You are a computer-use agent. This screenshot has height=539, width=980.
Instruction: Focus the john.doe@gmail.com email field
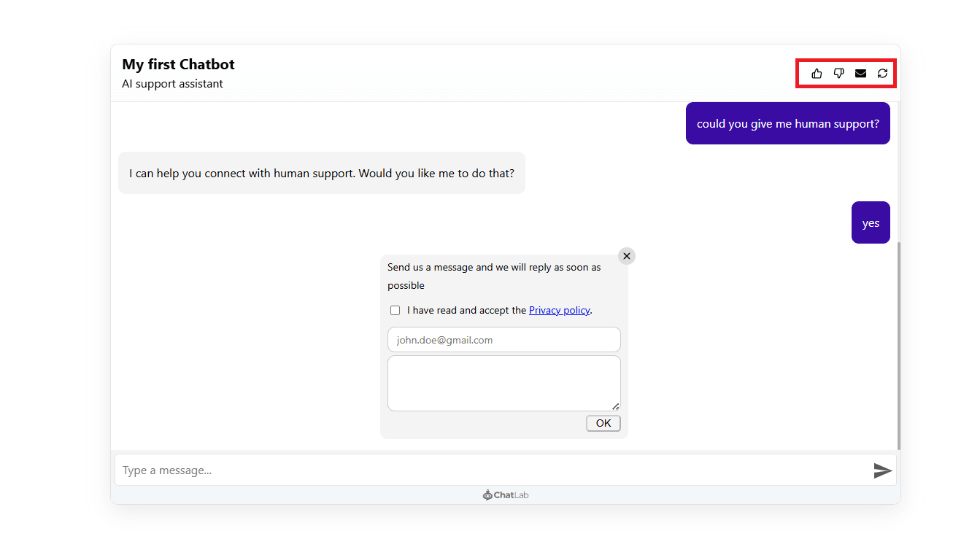coord(503,340)
